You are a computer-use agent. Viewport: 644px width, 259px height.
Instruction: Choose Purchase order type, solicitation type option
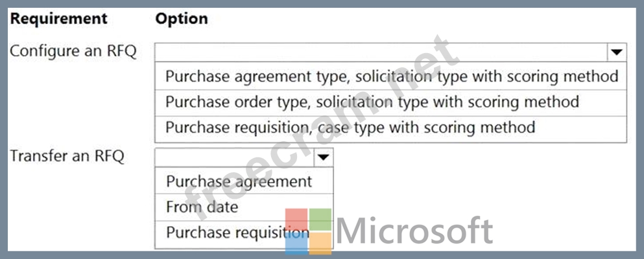click(x=372, y=102)
